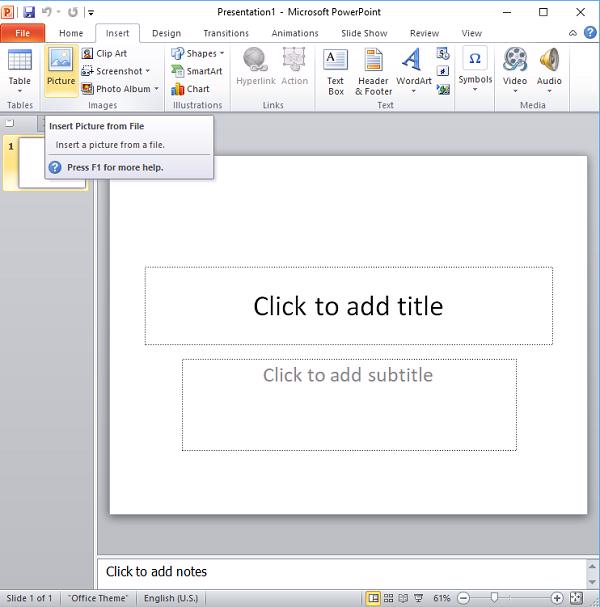Viewport: 600px width, 607px height.
Task: Insert a Text Box
Action: point(335,71)
